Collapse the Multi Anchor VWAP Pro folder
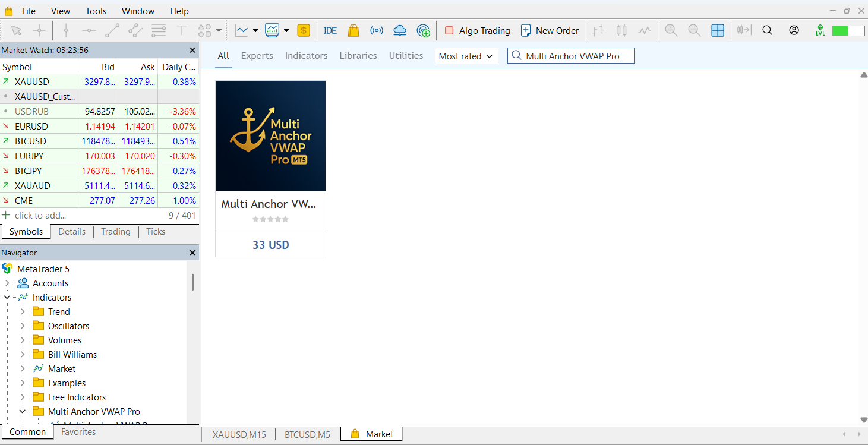The height and width of the screenshot is (445, 868). point(23,411)
